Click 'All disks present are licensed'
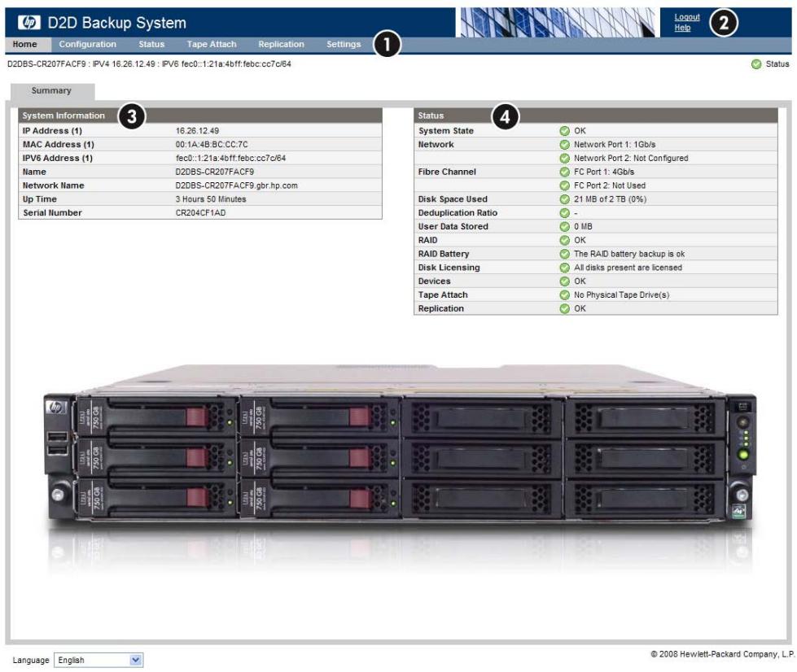The height and width of the screenshot is (672, 797). 628,268
